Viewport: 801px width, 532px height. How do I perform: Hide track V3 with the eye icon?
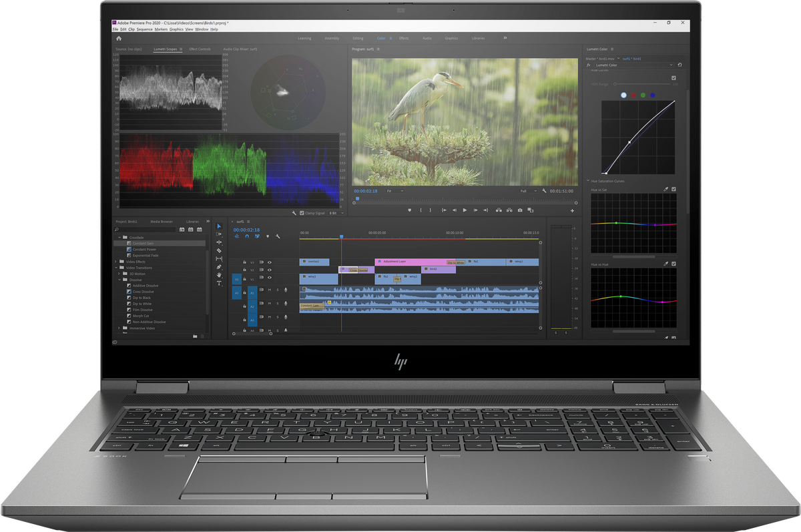[270, 262]
